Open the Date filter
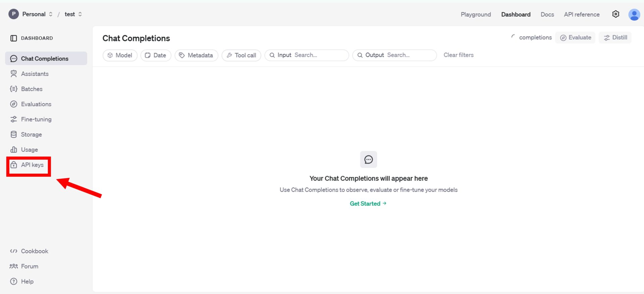 click(156, 55)
